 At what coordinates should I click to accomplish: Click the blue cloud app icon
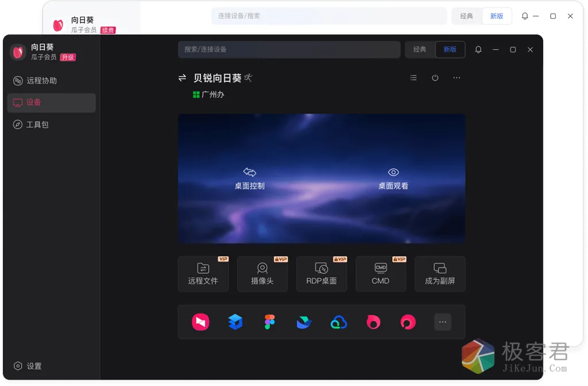pos(339,322)
